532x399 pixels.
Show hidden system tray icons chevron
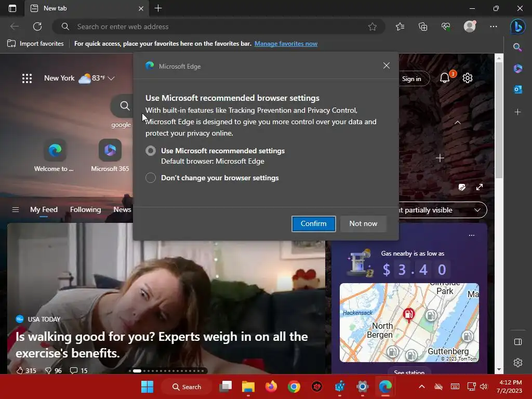[x=422, y=387]
